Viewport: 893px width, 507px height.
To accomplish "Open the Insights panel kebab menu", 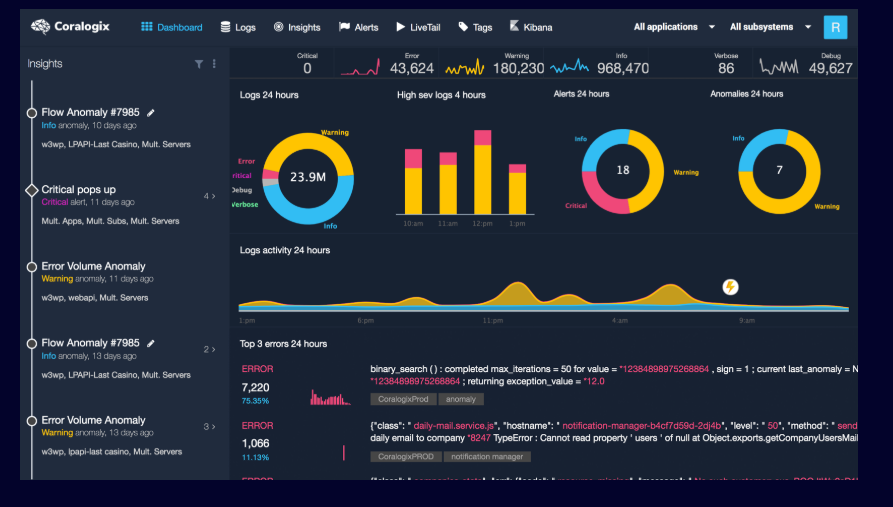I will click(x=214, y=64).
